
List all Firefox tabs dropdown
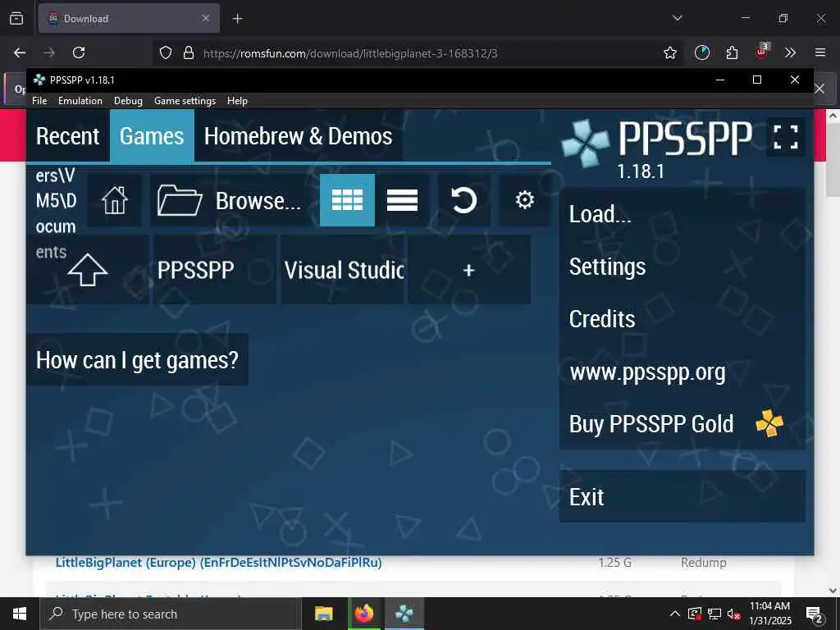(x=677, y=18)
